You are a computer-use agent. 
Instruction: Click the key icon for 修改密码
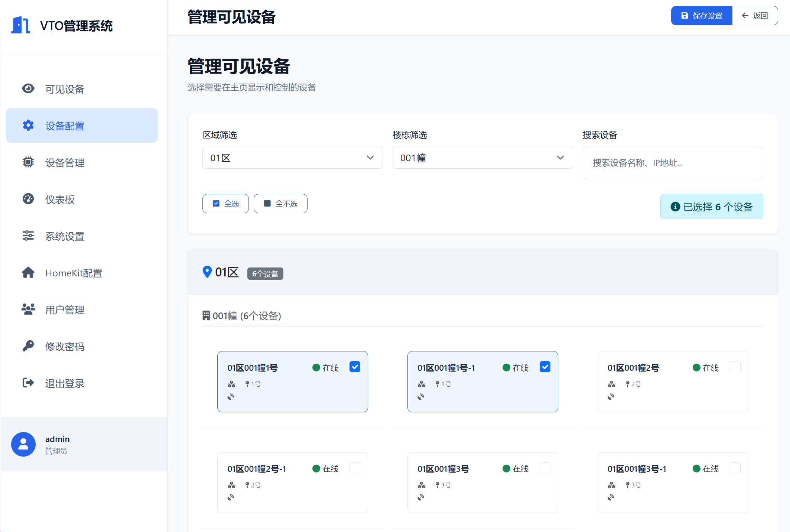pos(28,346)
